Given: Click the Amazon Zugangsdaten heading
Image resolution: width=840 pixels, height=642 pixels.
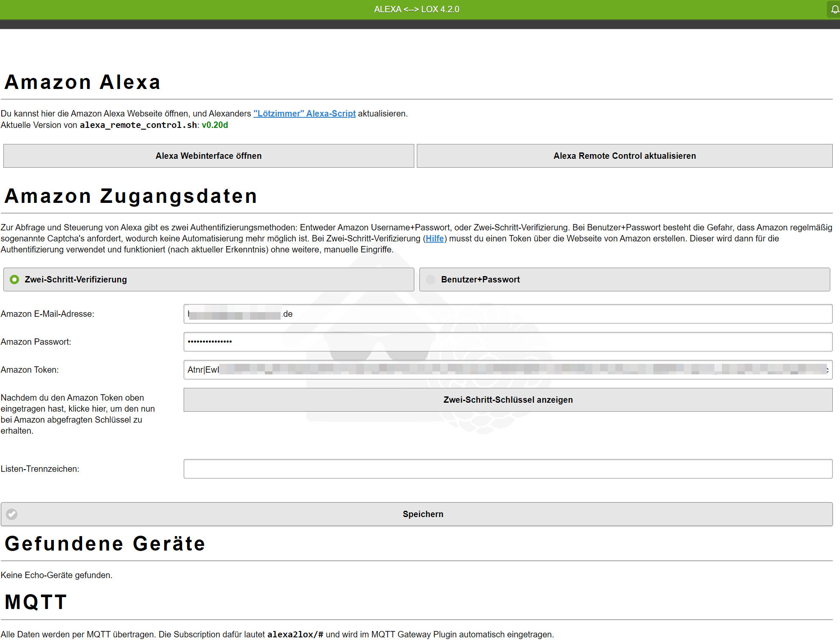Looking at the screenshot, I should pos(131,196).
